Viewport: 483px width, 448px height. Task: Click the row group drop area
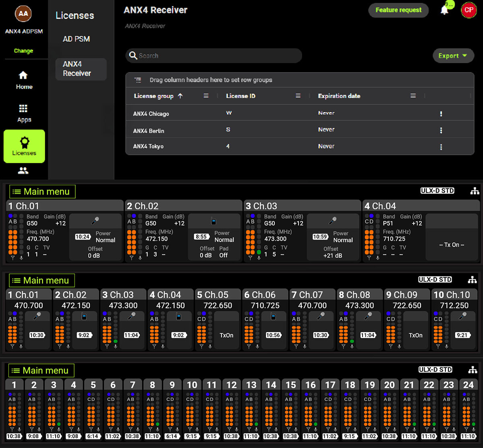point(300,80)
